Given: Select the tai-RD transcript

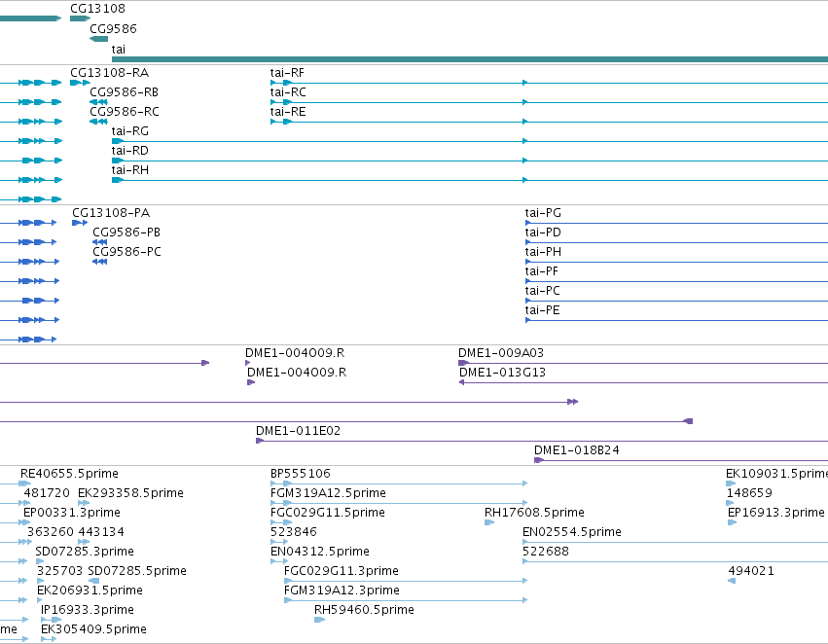Looking at the screenshot, I should click(130, 151).
